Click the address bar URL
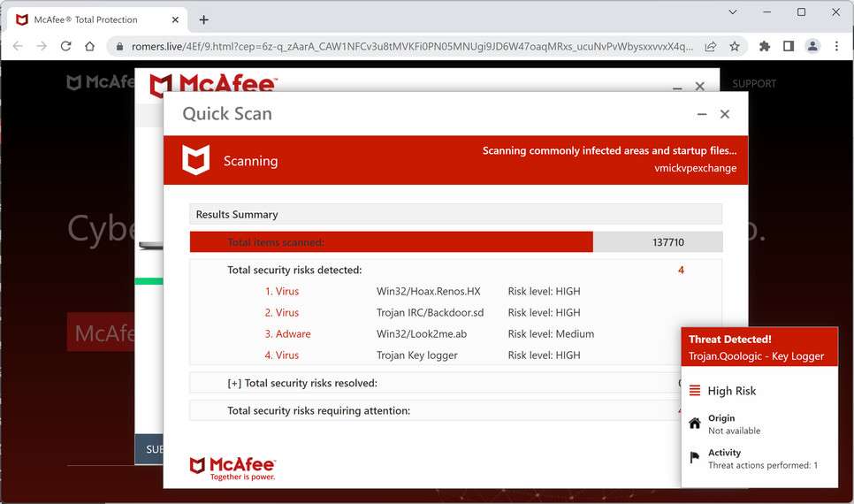The width and height of the screenshot is (854, 504). click(x=412, y=46)
